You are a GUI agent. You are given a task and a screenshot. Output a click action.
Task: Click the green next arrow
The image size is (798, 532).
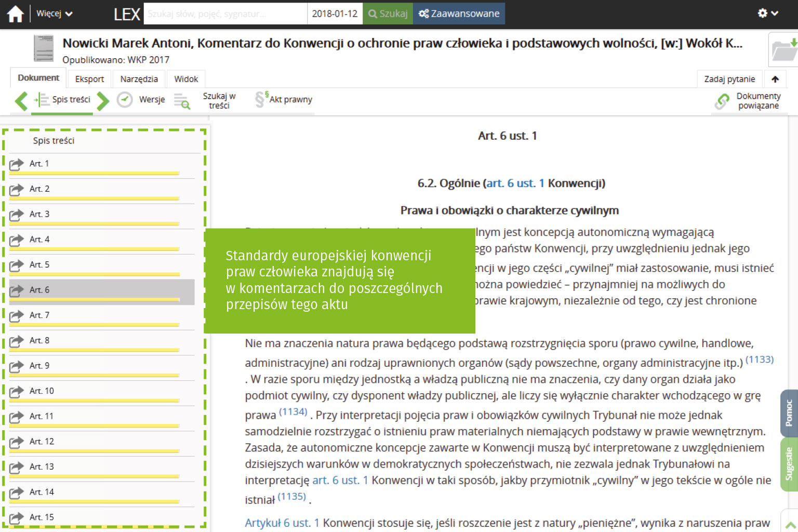point(103,101)
